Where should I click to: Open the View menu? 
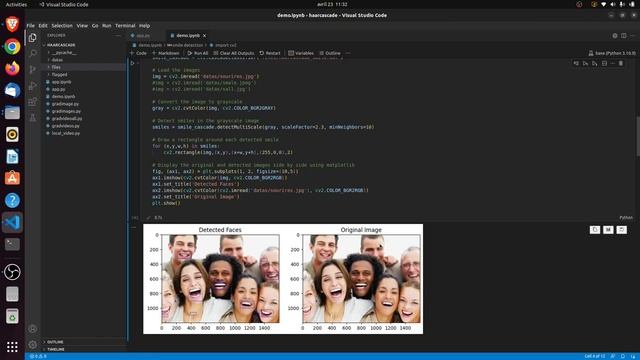(x=82, y=25)
